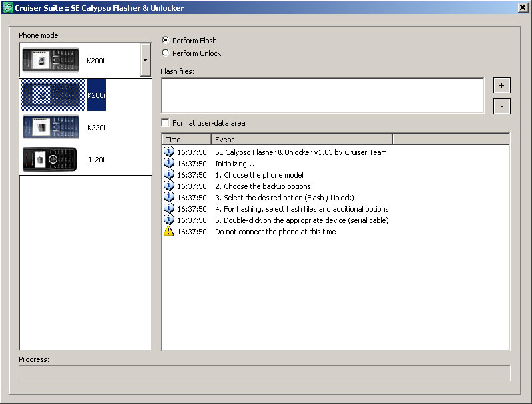
Task: Select log text '1. Choose the phone model'
Action: (259, 175)
